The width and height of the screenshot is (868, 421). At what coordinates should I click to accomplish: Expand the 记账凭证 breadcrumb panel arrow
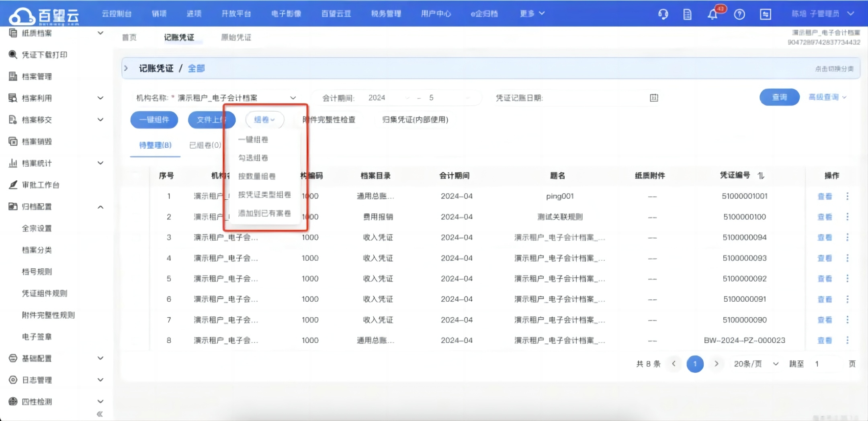(x=126, y=68)
